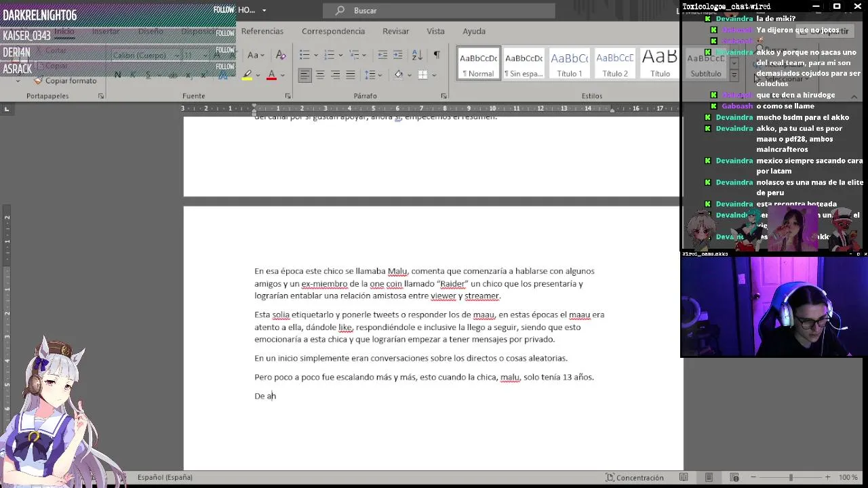Click the word "Raider" in the document
Viewport: 868px width, 488px height.
(x=452, y=284)
